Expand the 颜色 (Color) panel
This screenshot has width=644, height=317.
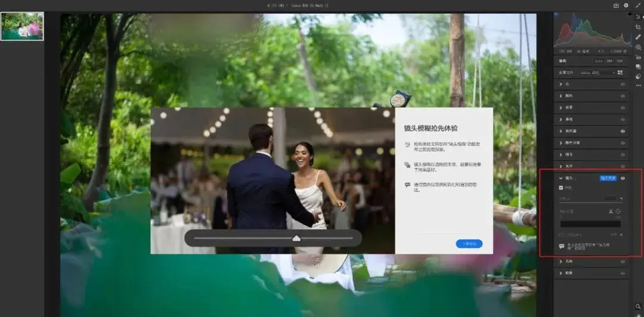[x=561, y=95]
